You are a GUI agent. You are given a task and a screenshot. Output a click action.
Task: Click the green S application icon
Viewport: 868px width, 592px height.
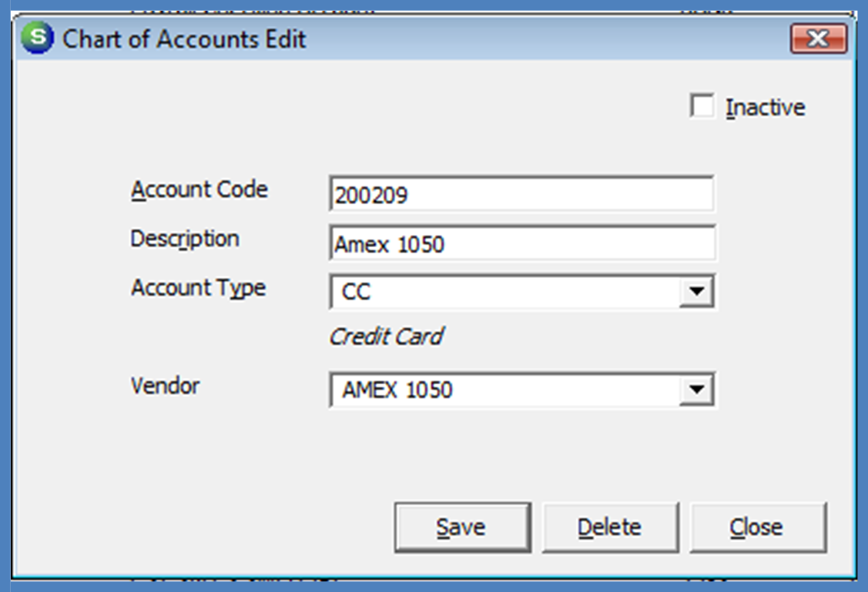(37, 38)
